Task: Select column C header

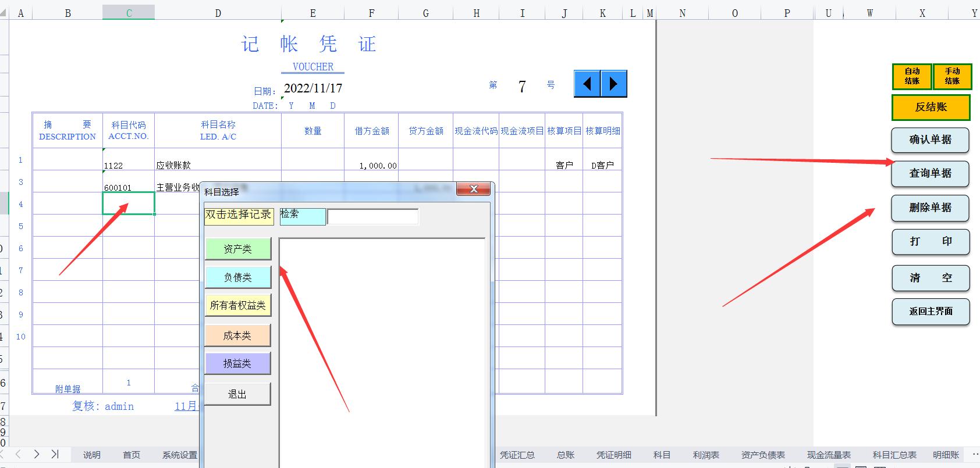Action: 129,13
